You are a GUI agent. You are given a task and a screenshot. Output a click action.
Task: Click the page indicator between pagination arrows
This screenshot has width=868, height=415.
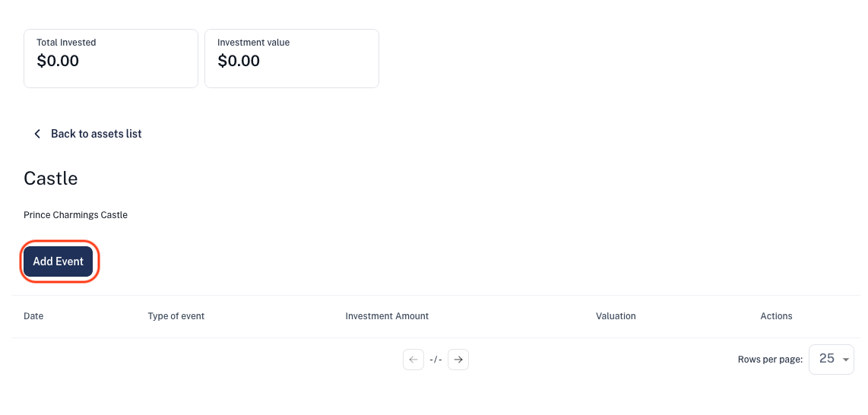click(x=436, y=360)
